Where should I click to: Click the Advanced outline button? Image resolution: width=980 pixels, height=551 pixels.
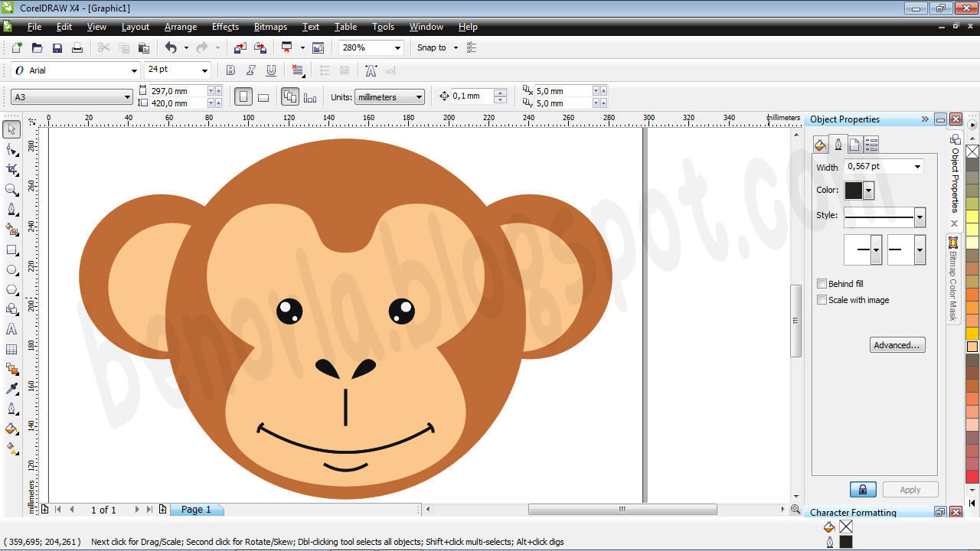pyautogui.click(x=897, y=345)
